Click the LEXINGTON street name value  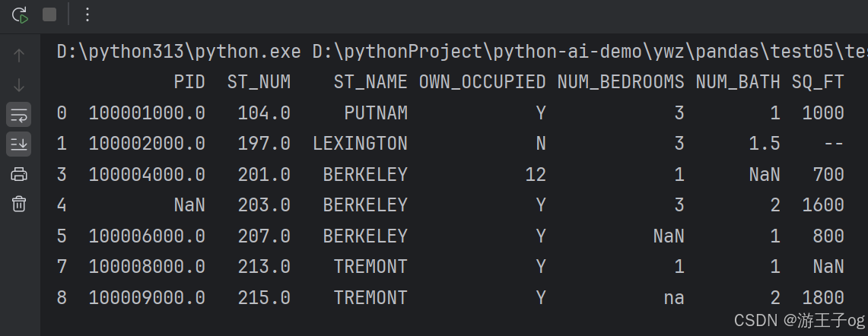pos(360,144)
